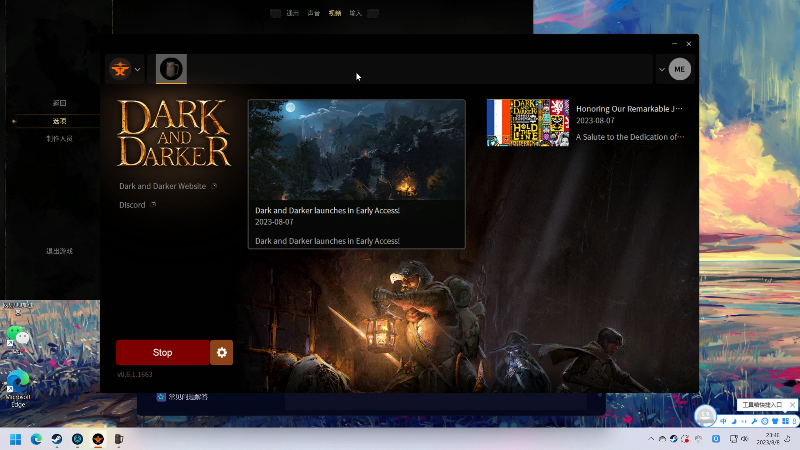Click 常见问题解答 in the window behind launcher
Image resolution: width=800 pixels, height=450 pixels.
(x=188, y=397)
